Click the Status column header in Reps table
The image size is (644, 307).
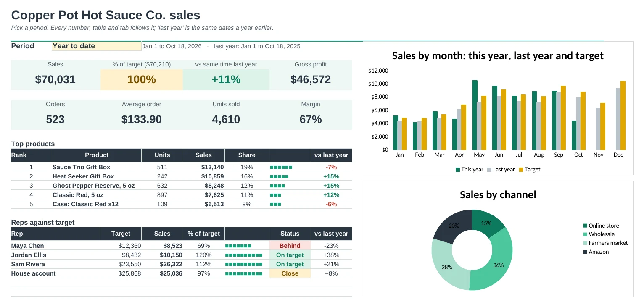click(x=290, y=234)
